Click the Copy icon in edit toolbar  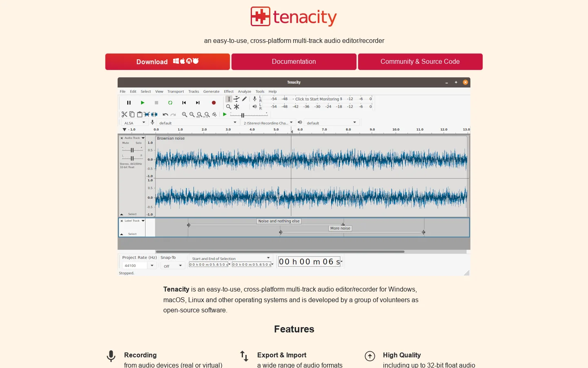click(132, 114)
